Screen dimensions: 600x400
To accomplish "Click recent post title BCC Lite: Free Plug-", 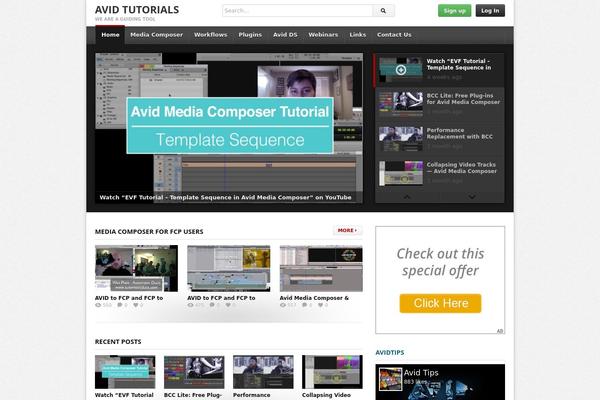I will (x=193, y=395).
